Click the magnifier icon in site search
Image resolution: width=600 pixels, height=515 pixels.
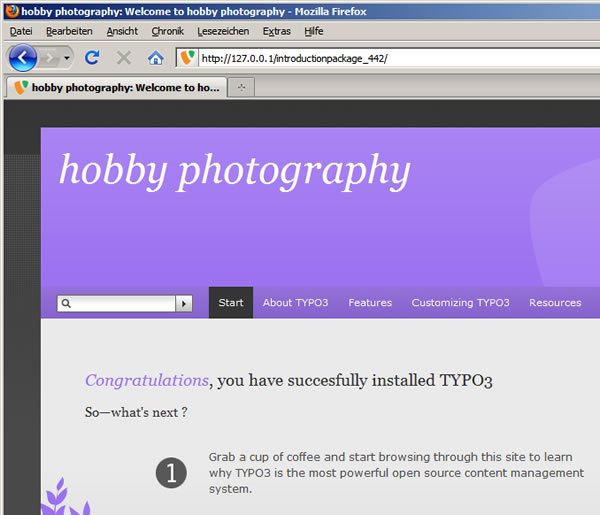(x=66, y=303)
